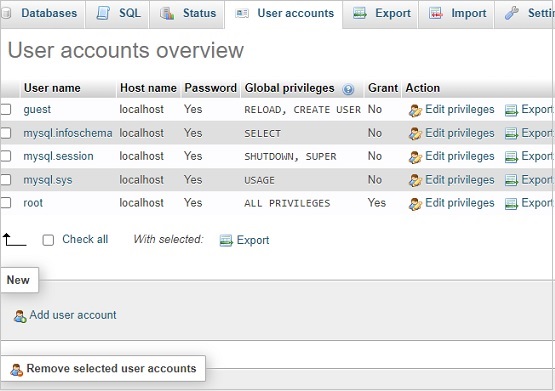Viewport: 555px width, 391px height.
Task: Select the User accounts tab
Action: pyautogui.click(x=284, y=13)
